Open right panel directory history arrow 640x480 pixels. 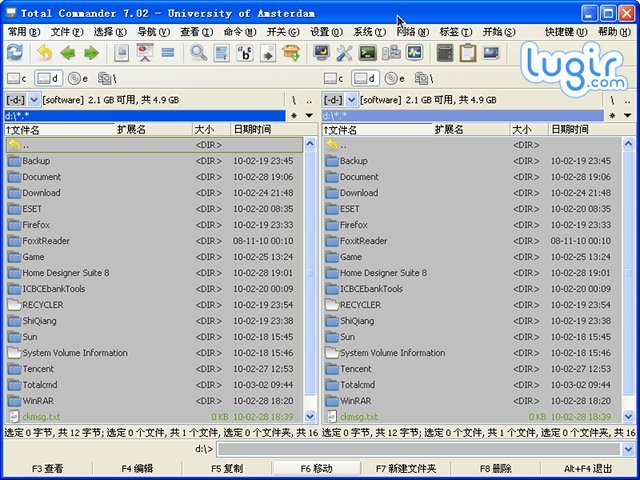pos(628,116)
